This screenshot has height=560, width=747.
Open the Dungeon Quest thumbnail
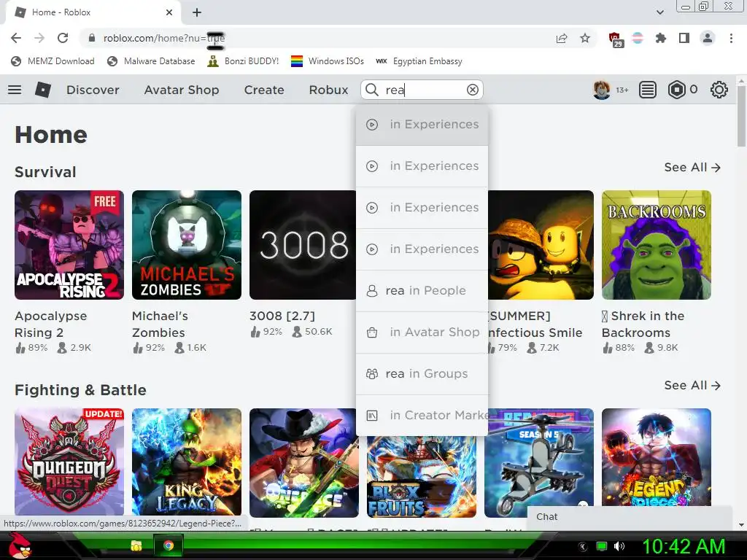69,462
